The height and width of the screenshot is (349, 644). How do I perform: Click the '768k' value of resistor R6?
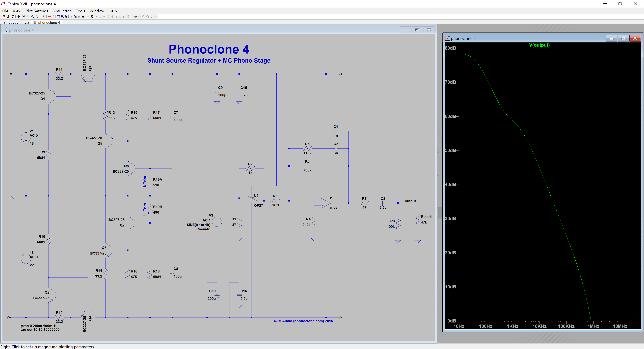307,170
